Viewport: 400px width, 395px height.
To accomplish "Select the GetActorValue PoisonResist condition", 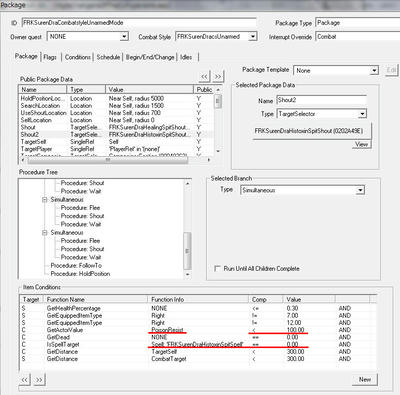I will 198,330.
